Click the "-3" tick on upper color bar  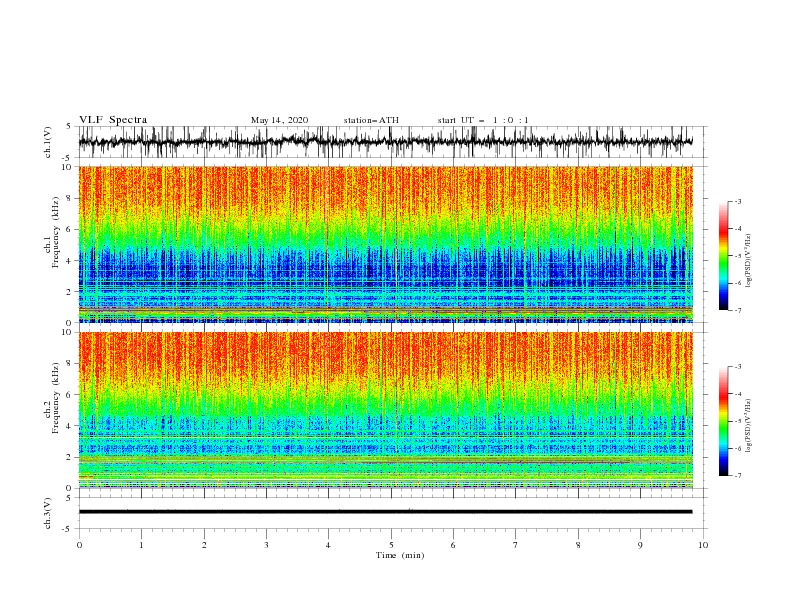tap(738, 201)
